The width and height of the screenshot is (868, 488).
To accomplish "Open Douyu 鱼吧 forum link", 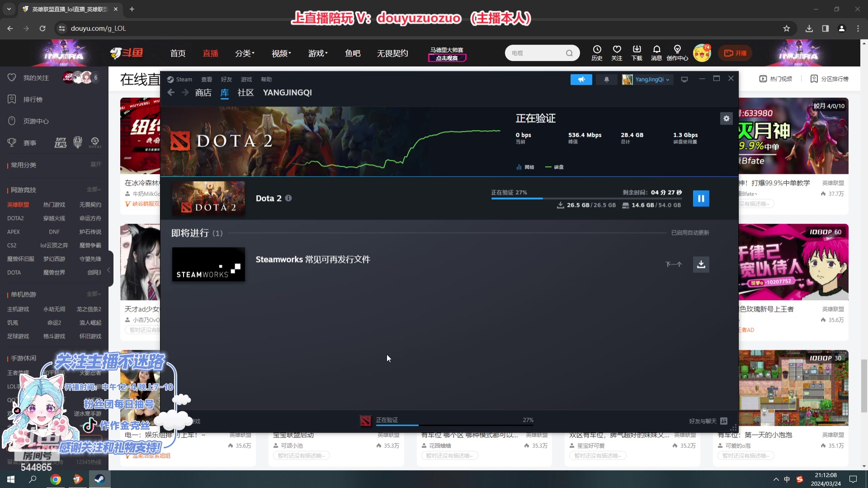I will 353,53.
